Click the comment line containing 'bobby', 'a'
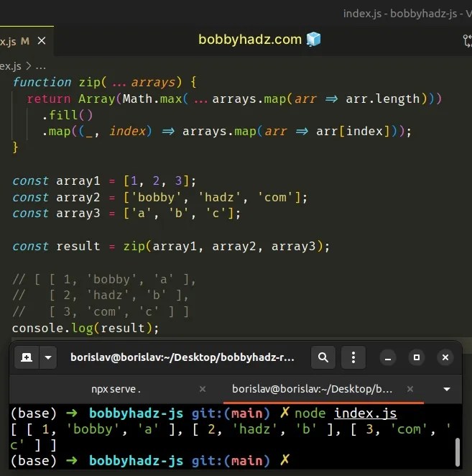The width and height of the screenshot is (472, 476). pyautogui.click(x=104, y=279)
